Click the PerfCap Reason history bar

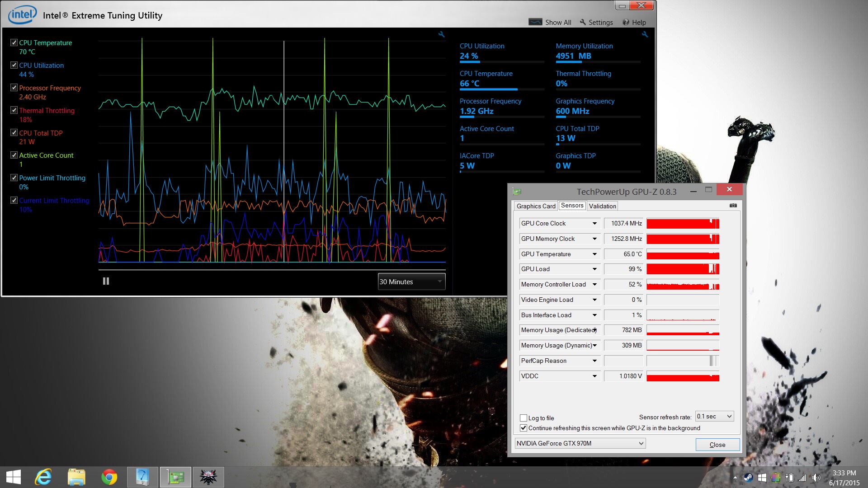[x=683, y=361]
